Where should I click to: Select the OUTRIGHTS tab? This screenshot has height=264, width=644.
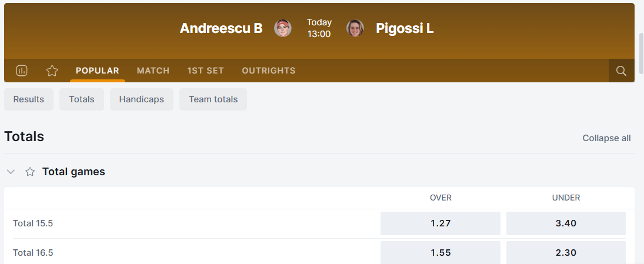tap(268, 71)
